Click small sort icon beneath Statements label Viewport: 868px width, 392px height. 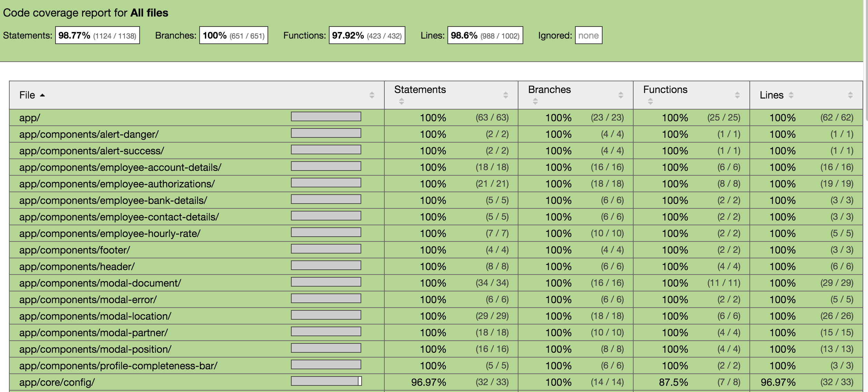(401, 101)
